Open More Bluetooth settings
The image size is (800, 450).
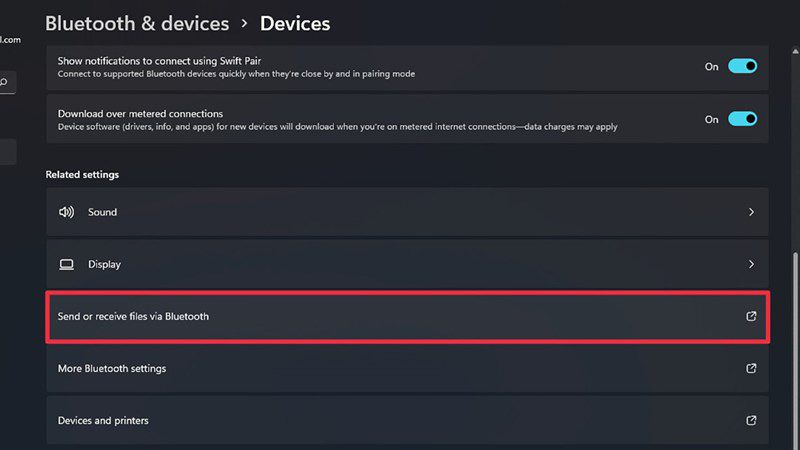[x=407, y=368]
